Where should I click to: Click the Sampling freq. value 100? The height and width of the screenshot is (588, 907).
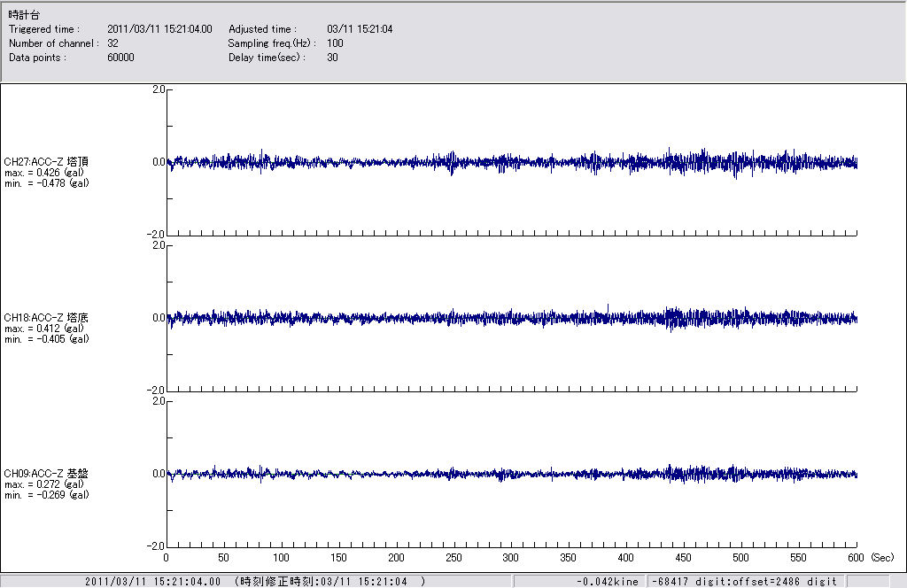point(335,43)
